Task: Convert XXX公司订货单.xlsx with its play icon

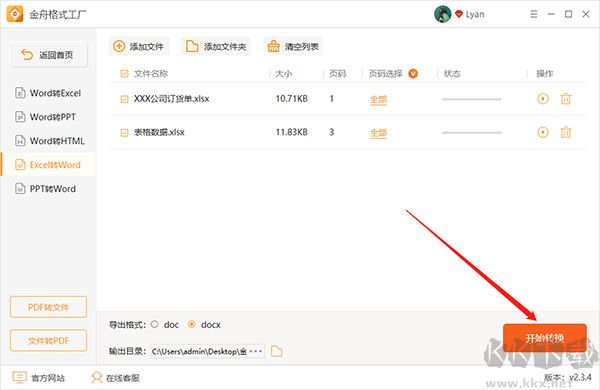Action: (543, 99)
